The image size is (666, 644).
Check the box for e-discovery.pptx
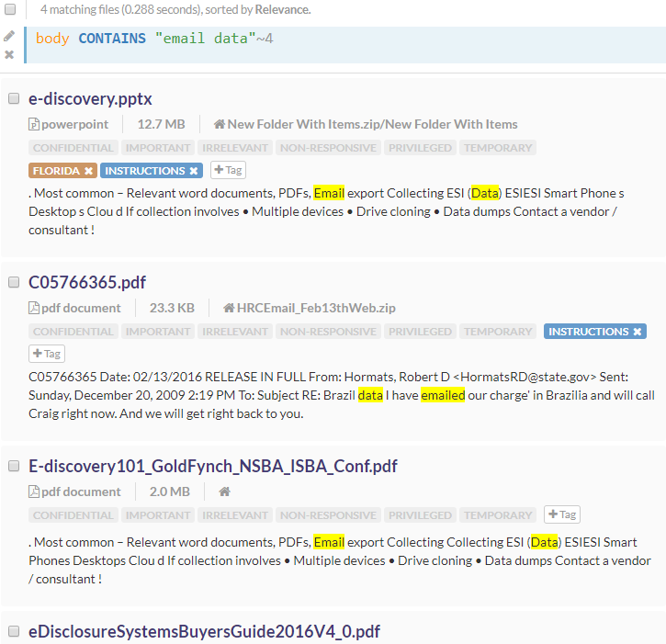(14, 98)
